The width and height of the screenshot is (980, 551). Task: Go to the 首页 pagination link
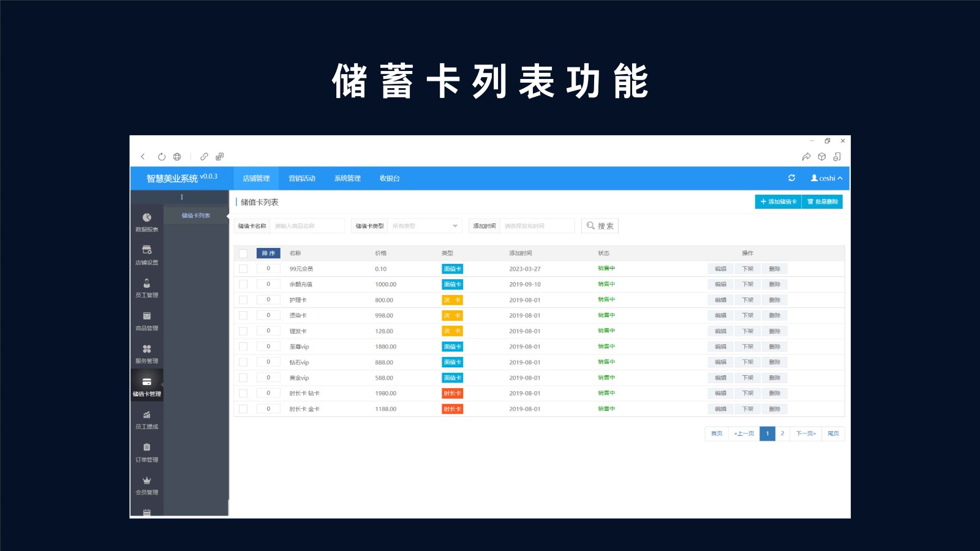(x=717, y=433)
